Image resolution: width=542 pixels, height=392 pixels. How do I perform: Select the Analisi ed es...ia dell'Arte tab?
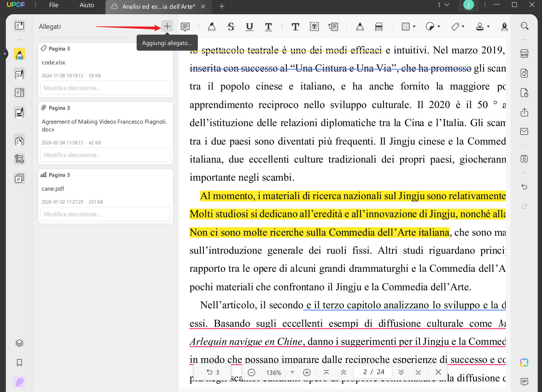(x=159, y=6)
